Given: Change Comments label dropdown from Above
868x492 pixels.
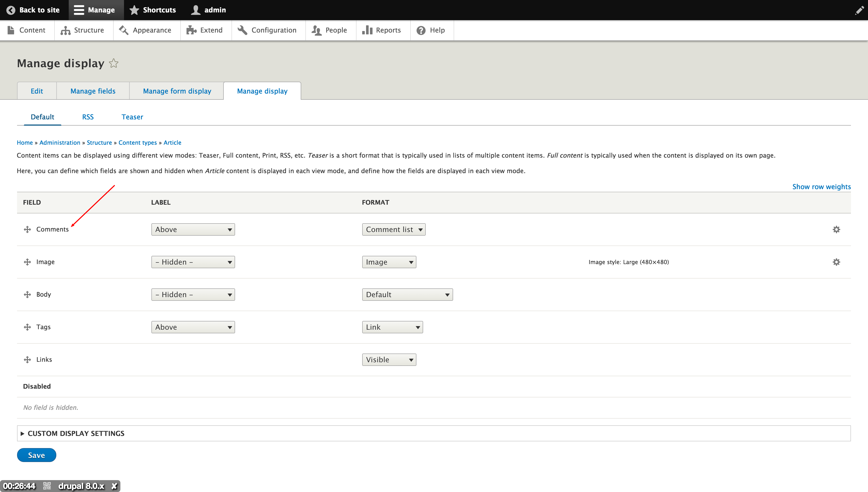Looking at the screenshot, I should click(192, 229).
